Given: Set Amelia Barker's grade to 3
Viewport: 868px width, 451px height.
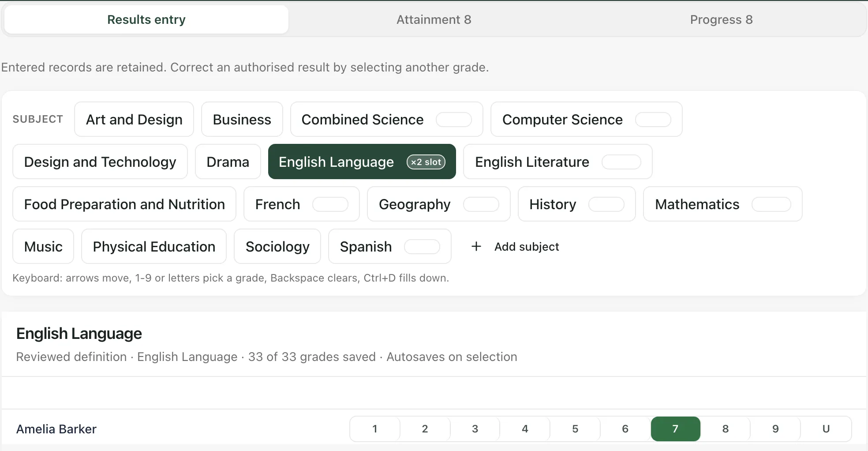Looking at the screenshot, I should pos(475,428).
